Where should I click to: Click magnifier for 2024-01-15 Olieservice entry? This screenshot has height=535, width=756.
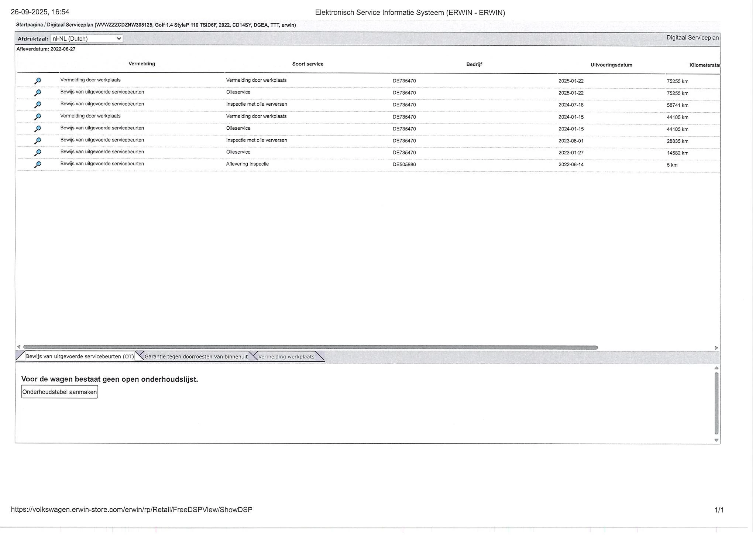tap(38, 129)
